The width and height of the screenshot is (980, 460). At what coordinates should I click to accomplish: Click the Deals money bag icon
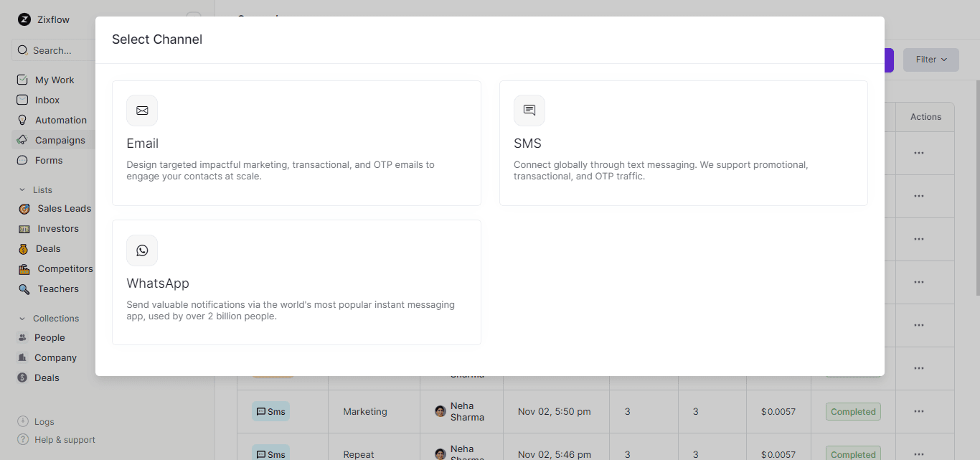click(24, 248)
